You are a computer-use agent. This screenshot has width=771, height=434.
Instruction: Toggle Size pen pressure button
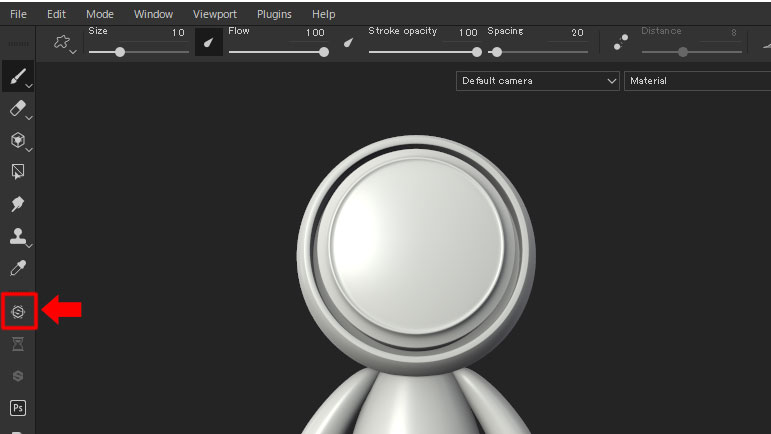pos(208,42)
